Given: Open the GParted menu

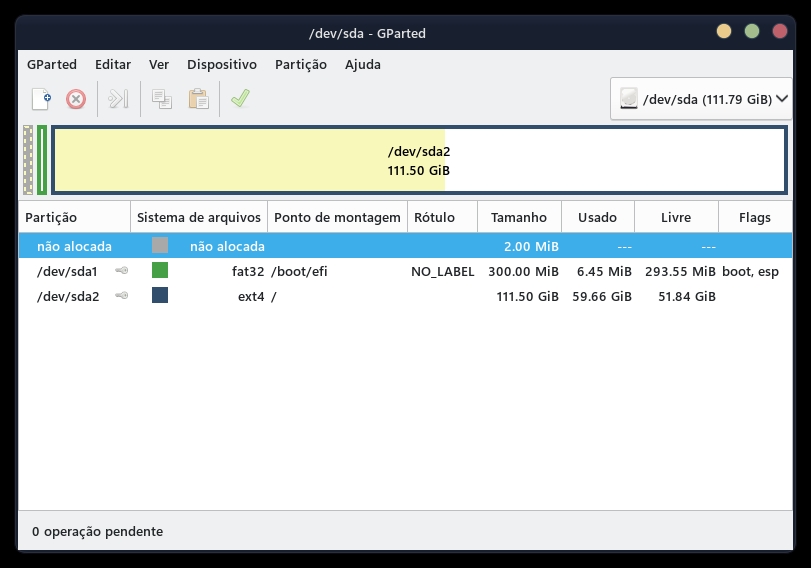Looking at the screenshot, I should click(x=52, y=65).
